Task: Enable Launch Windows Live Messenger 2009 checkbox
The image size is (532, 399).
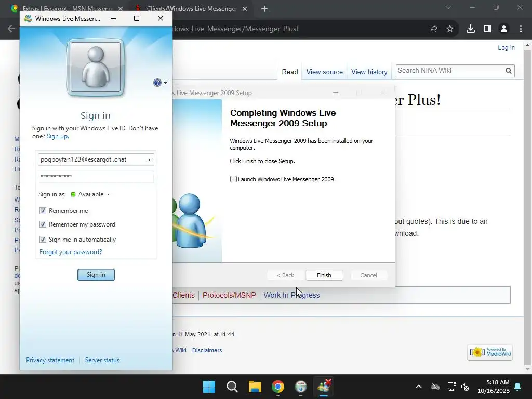Action: pos(233,179)
